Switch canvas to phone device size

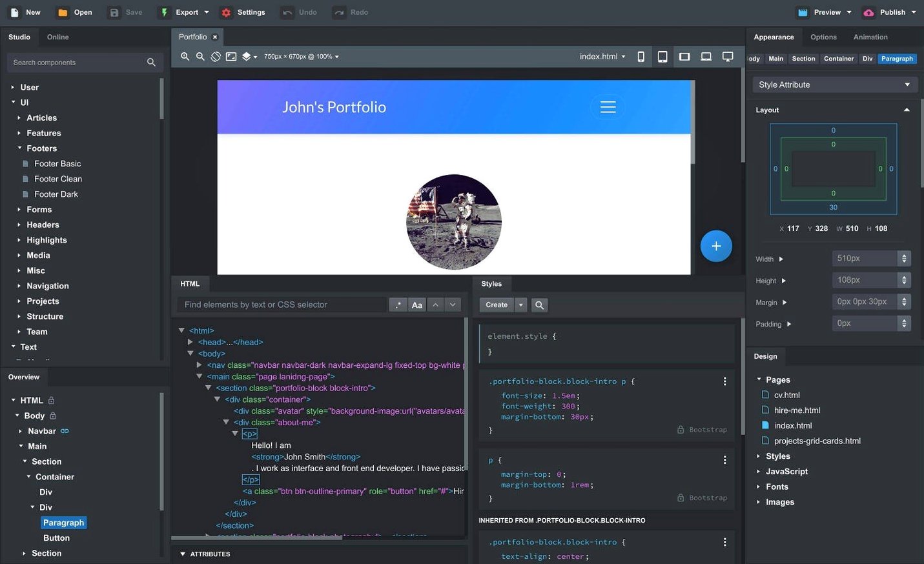641,57
